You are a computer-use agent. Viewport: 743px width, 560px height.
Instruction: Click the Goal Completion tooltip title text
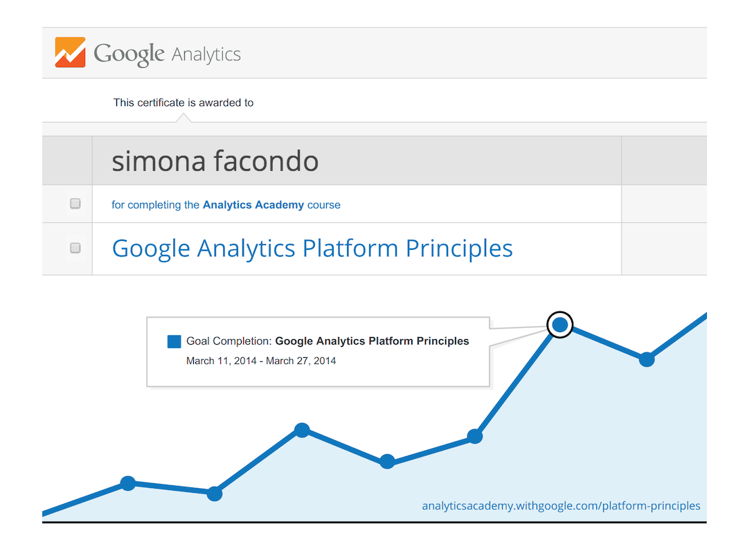[x=328, y=341]
